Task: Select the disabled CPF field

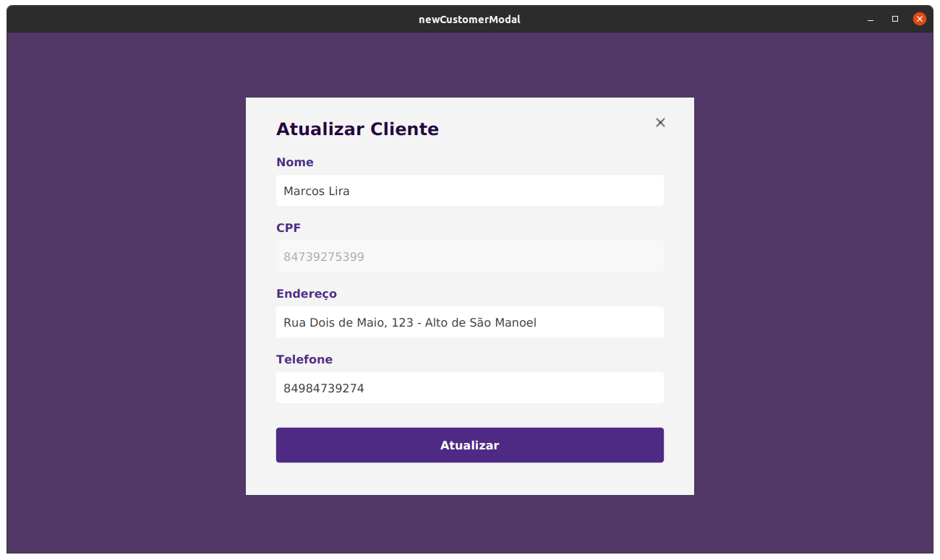Action: coord(470,257)
